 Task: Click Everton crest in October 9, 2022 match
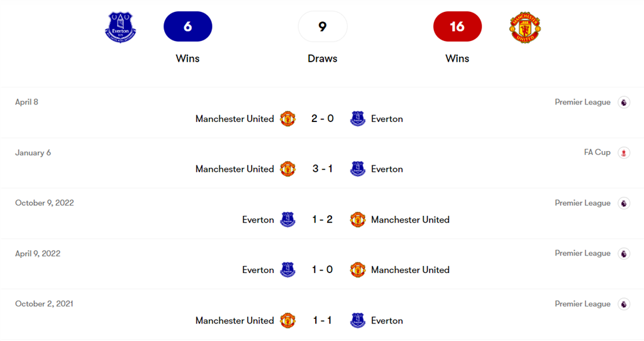pyautogui.click(x=287, y=220)
